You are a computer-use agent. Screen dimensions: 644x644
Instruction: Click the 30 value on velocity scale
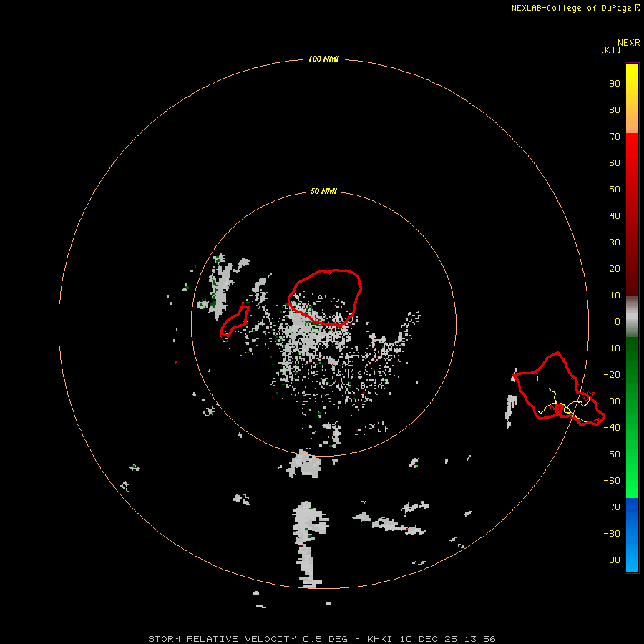[x=615, y=243]
